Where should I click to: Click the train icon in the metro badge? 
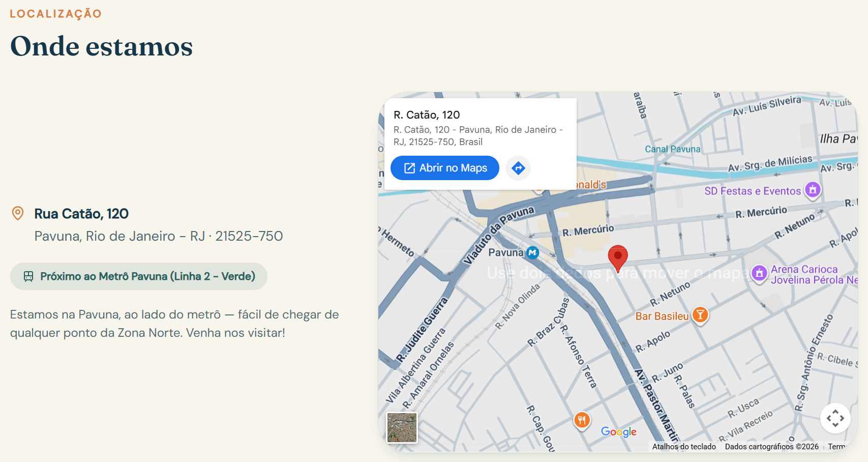[28, 276]
